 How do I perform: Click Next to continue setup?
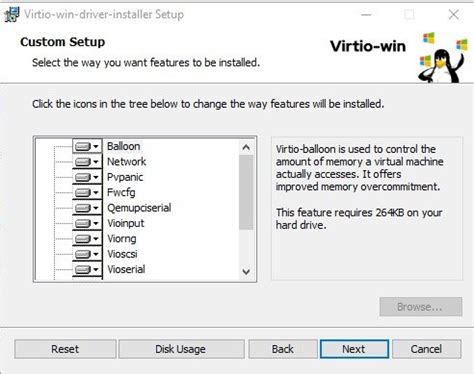tap(354, 349)
